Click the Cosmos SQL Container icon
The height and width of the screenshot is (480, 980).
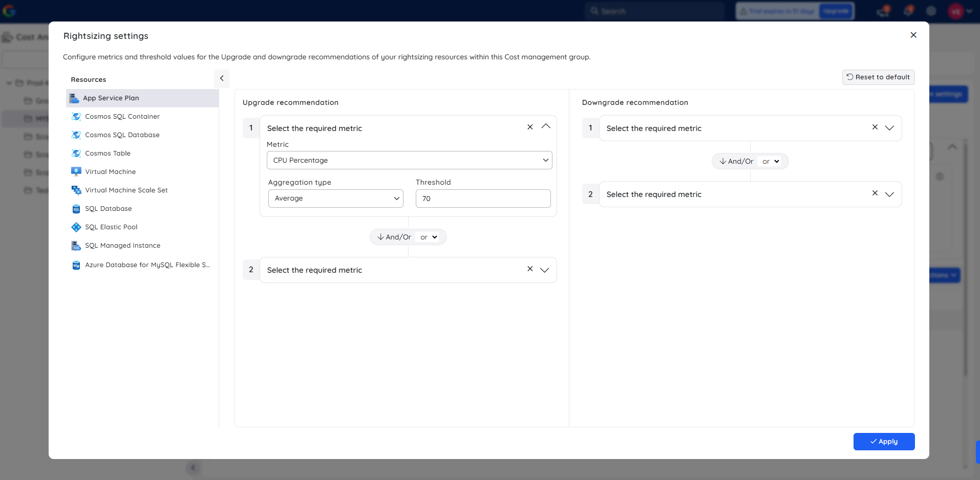point(76,117)
